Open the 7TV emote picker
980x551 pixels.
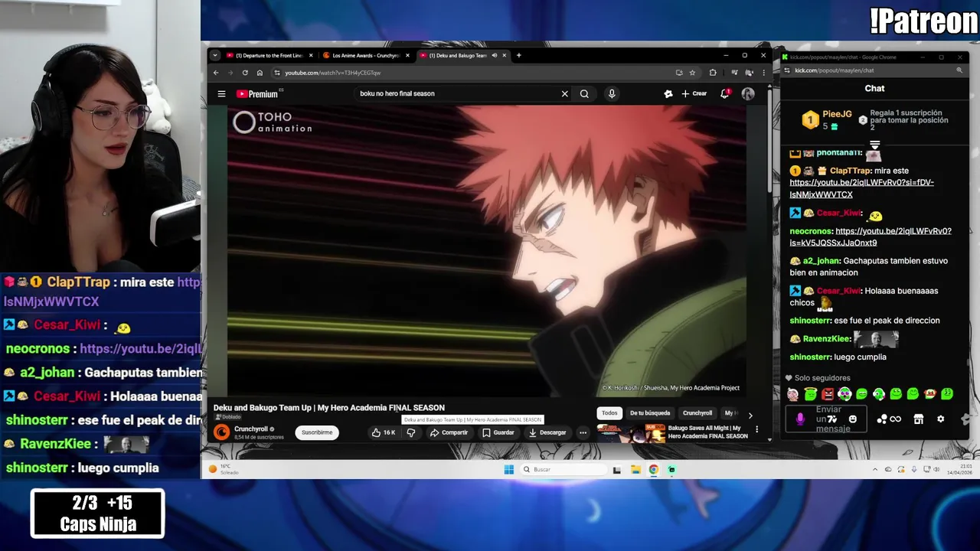pyautogui.click(x=832, y=419)
